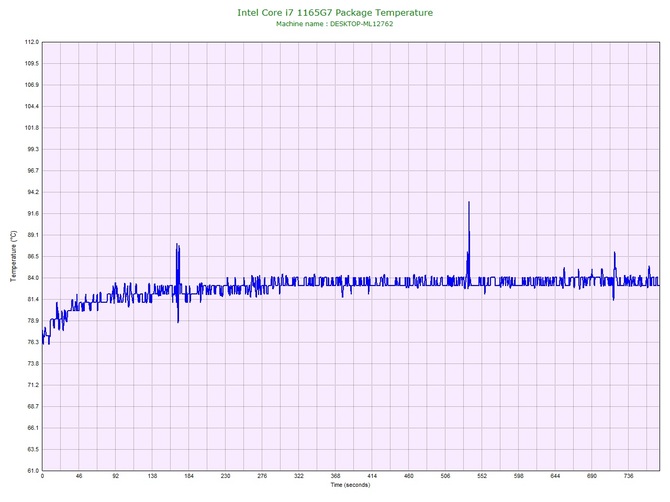
Task: Click the 414 seconds tick label
Action: (372, 476)
